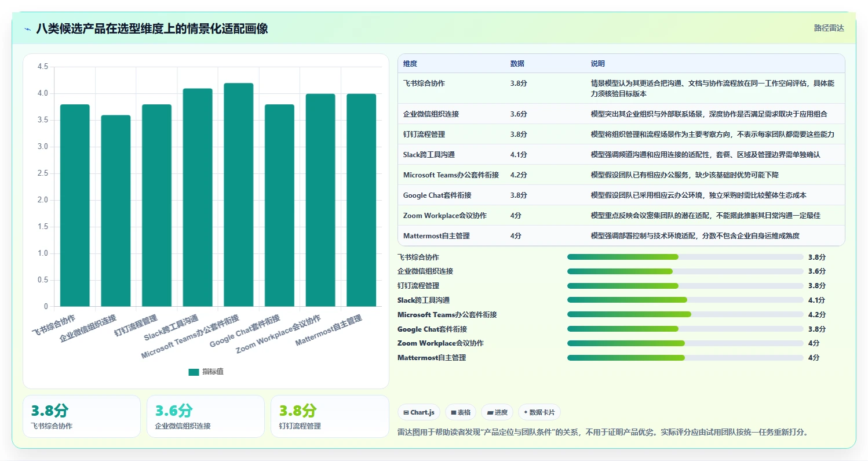Click the 钉钉流程管理 bar in chart
Image resolution: width=868 pixels, height=461 pixels.
[x=157, y=205]
